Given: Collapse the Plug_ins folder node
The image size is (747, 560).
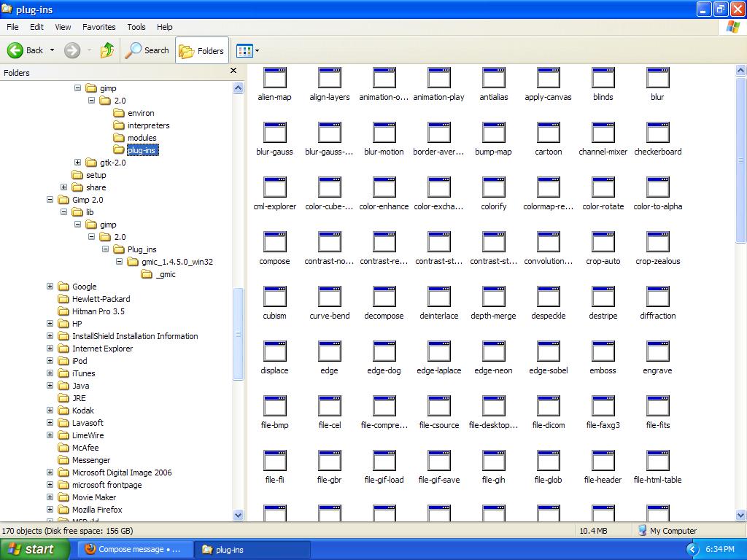Looking at the screenshot, I should pos(105,249).
